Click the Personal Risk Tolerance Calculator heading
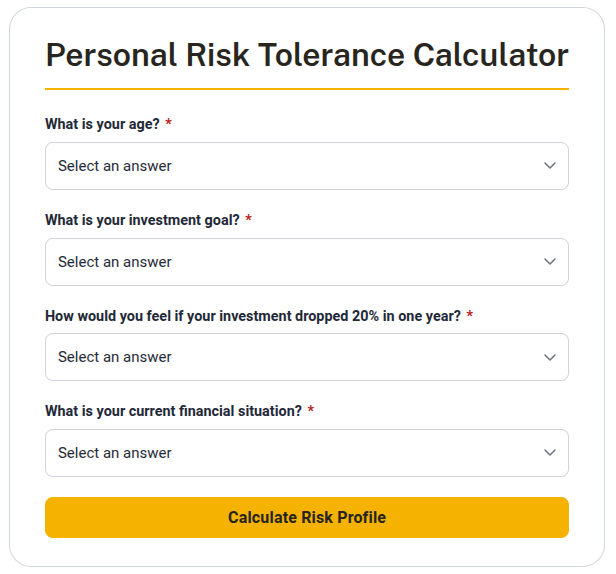The height and width of the screenshot is (574, 616). tap(307, 54)
